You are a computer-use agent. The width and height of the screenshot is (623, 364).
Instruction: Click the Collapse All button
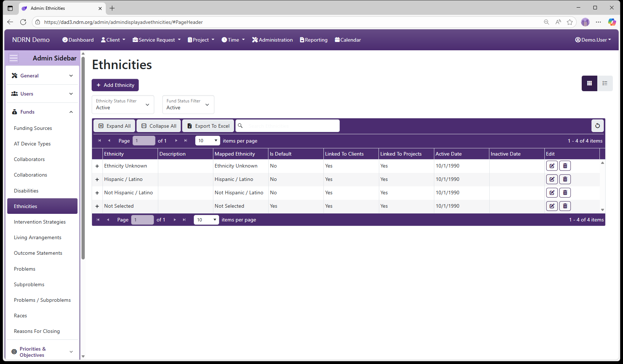click(x=159, y=126)
